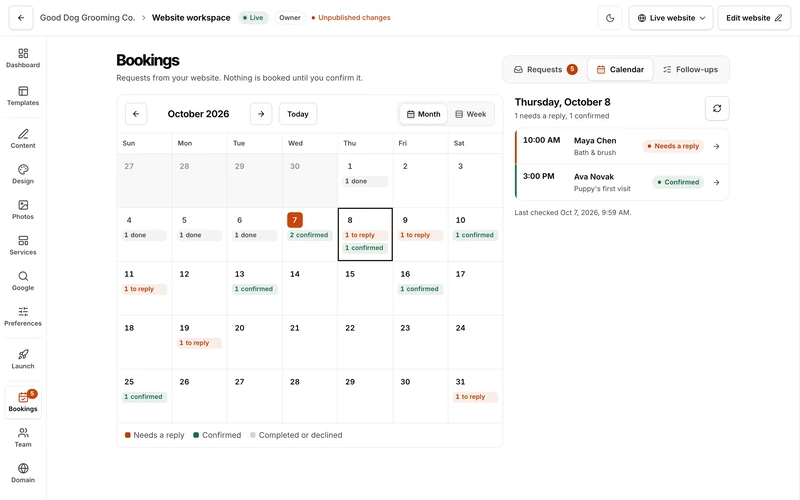Switch to the Follow-ups tab
Screen dimensions: 800x500
click(x=690, y=69)
